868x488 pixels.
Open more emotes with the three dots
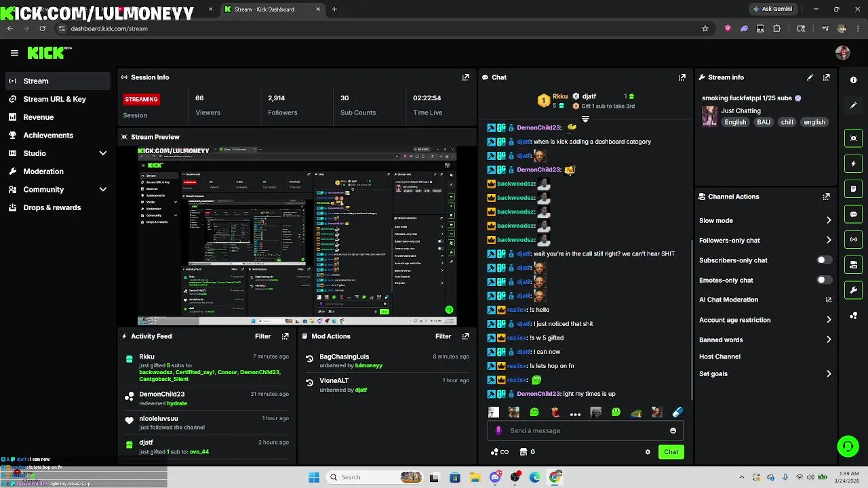(x=575, y=413)
